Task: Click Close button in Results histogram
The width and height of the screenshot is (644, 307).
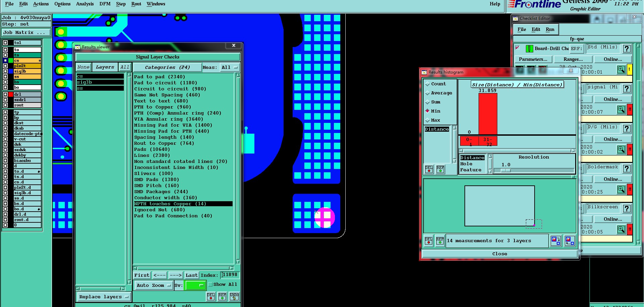Action: pos(500,254)
